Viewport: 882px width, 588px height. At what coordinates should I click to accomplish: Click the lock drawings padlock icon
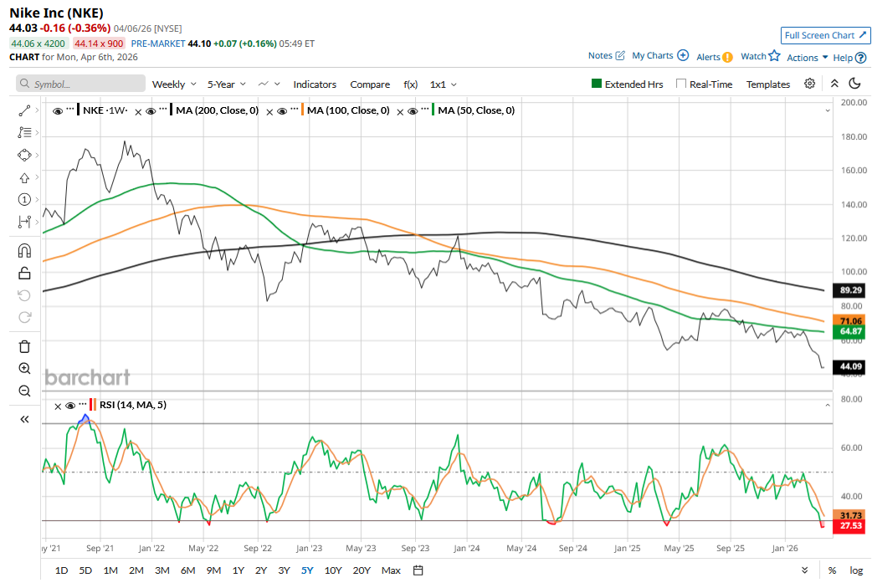(x=24, y=273)
